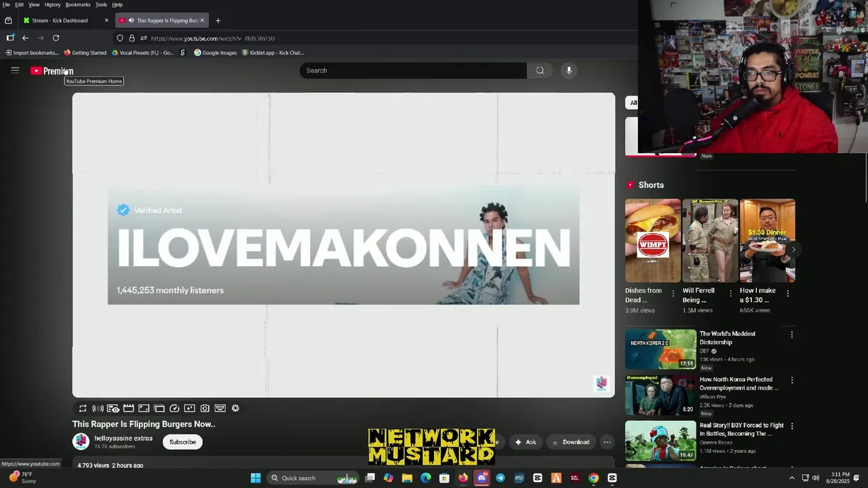Image resolution: width=868 pixels, height=488 pixels.
Task: Click the search magnifier button
Action: [x=540, y=70]
